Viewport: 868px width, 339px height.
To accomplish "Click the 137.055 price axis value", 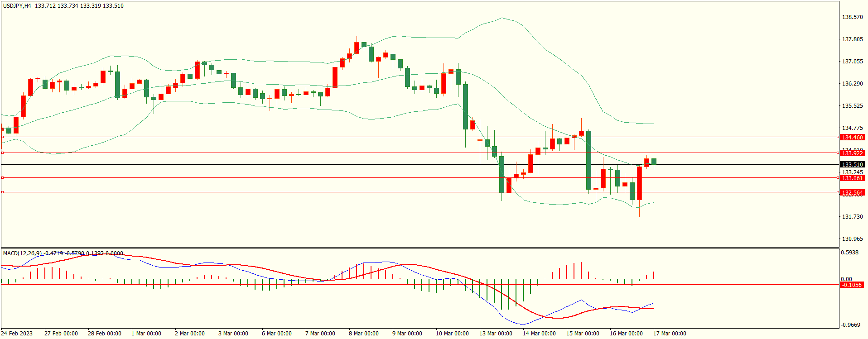I will click(852, 62).
